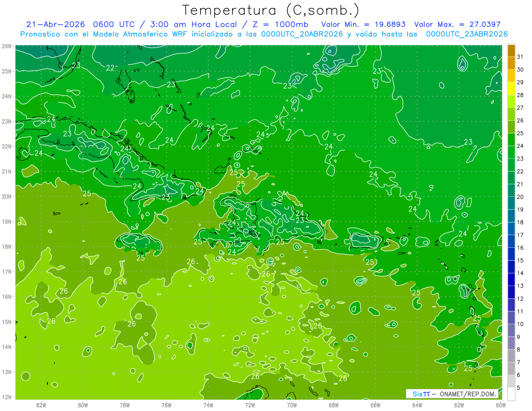The width and height of the screenshot is (532, 411).
Task: Click the '22' contour label near the Bahamas
Action: point(110,68)
